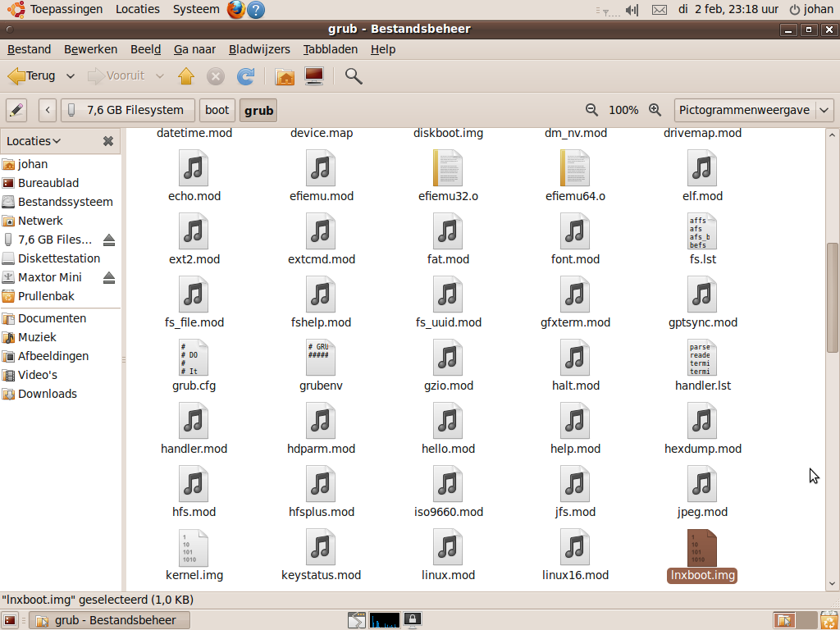Open the Bladwijzers menu
This screenshot has width=840, height=630.
pyautogui.click(x=259, y=49)
